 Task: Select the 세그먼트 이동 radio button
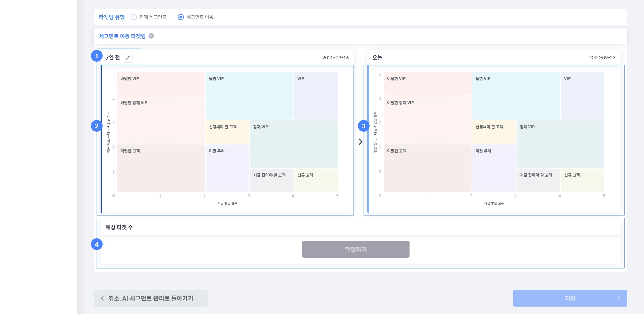point(181,17)
